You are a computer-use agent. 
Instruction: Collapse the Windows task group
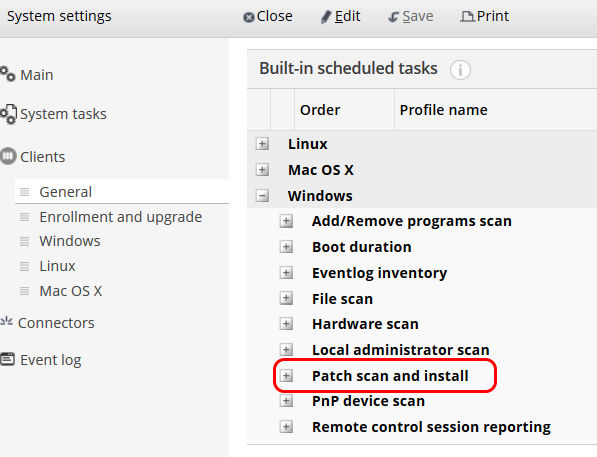click(262, 196)
